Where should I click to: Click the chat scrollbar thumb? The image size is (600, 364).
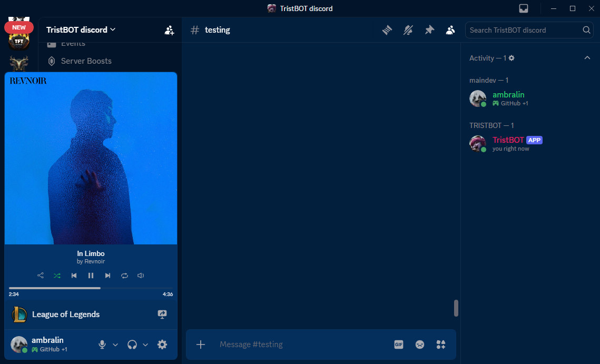point(456,308)
